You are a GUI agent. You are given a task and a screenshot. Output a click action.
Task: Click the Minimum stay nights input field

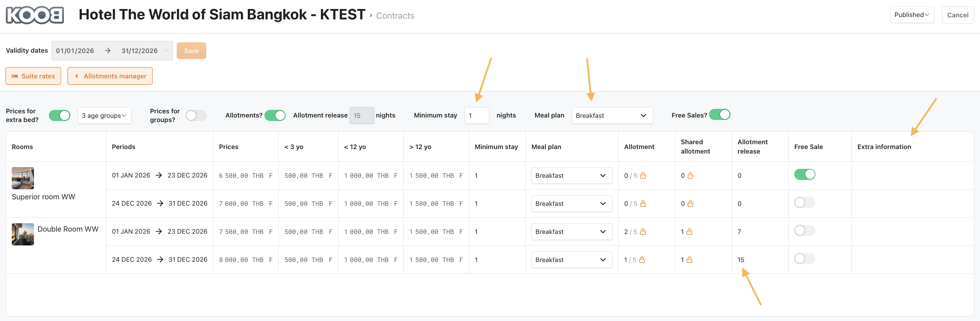pos(476,115)
